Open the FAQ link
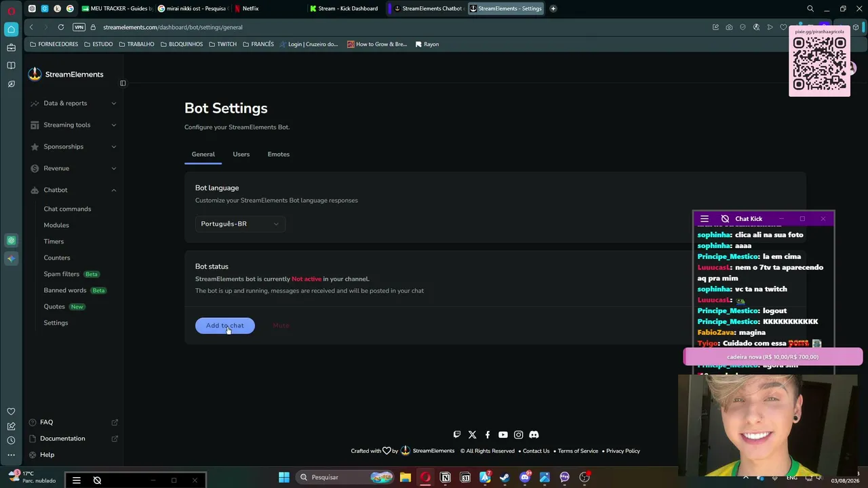 [46, 422]
